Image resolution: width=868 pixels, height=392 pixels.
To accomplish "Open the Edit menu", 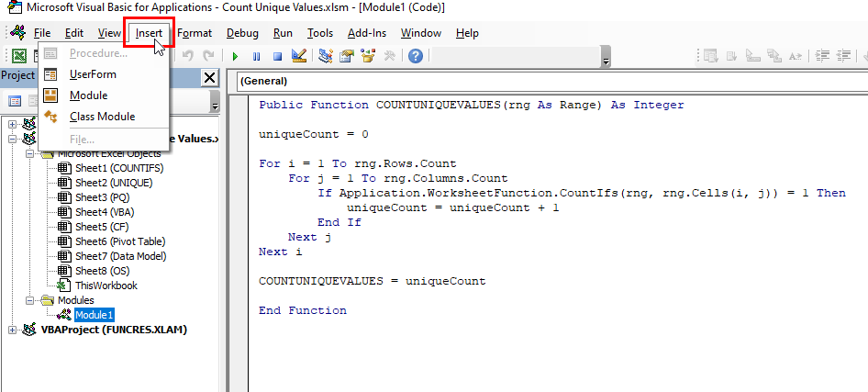I will [74, 33].
